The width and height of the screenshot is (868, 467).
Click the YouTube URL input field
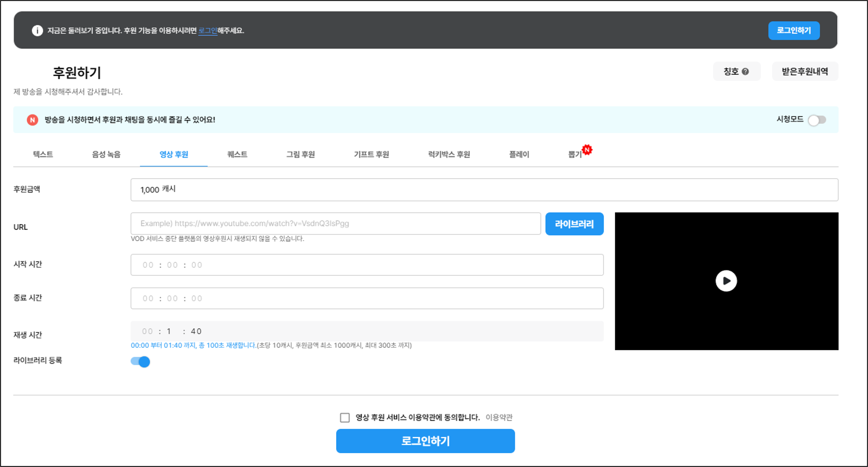(x=335, y=224)
